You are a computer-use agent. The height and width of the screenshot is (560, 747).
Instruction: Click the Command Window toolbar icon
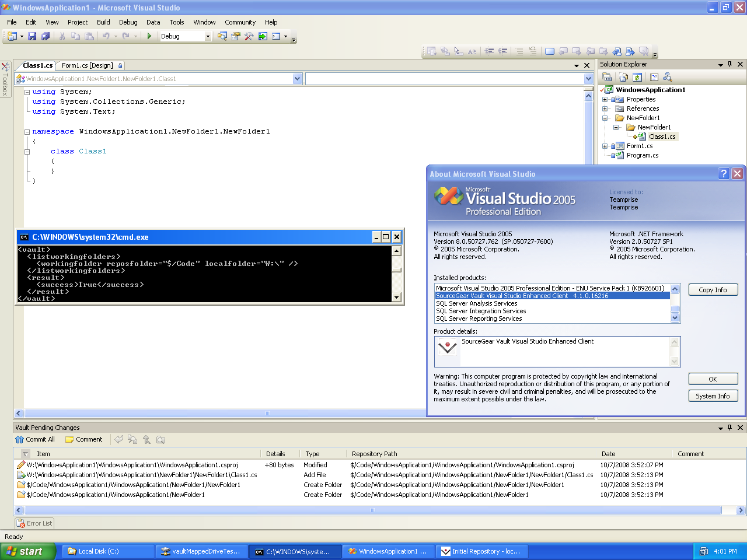tap(276, 36)
